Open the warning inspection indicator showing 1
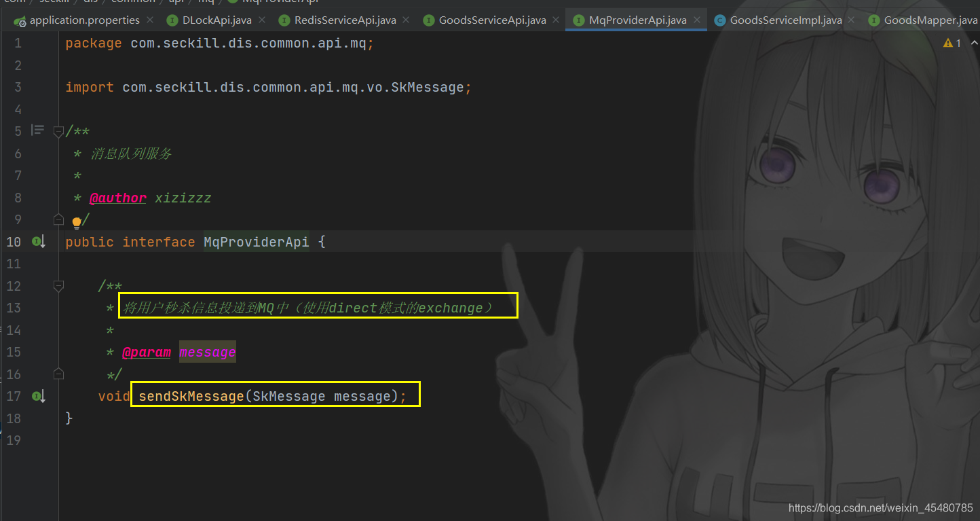 point(952,43)
